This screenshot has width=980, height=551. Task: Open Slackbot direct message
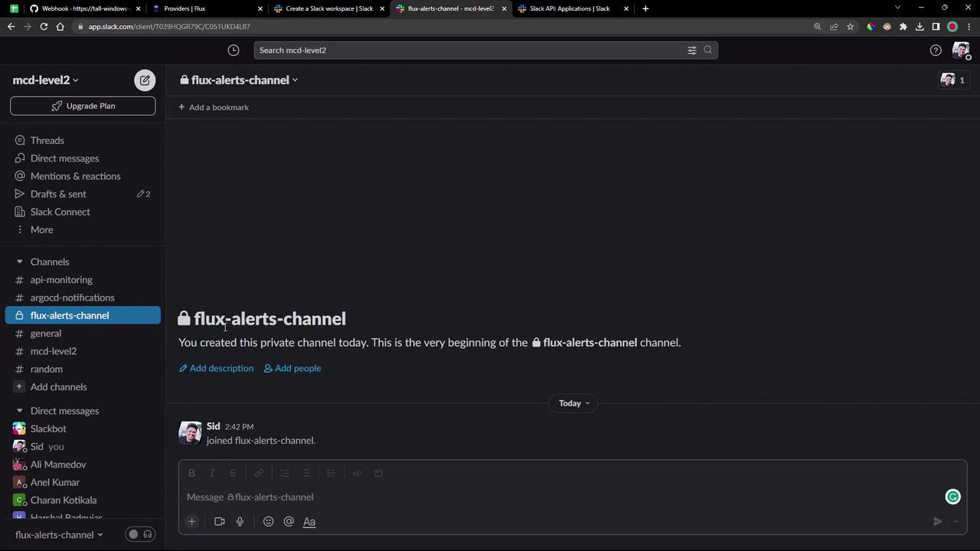pyautogui.click(x=48, y=429)
